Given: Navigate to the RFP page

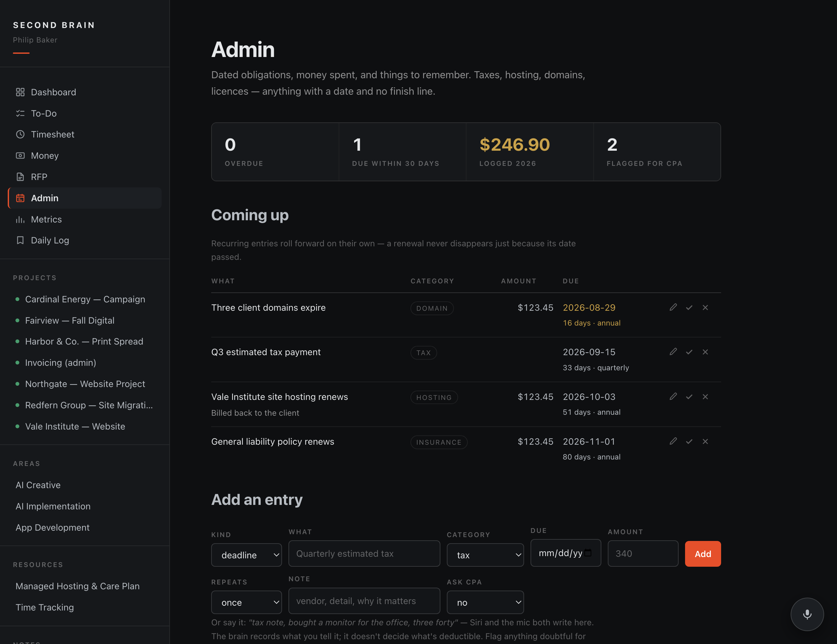Looking at the screenshot, I should [x=85, y=177].
